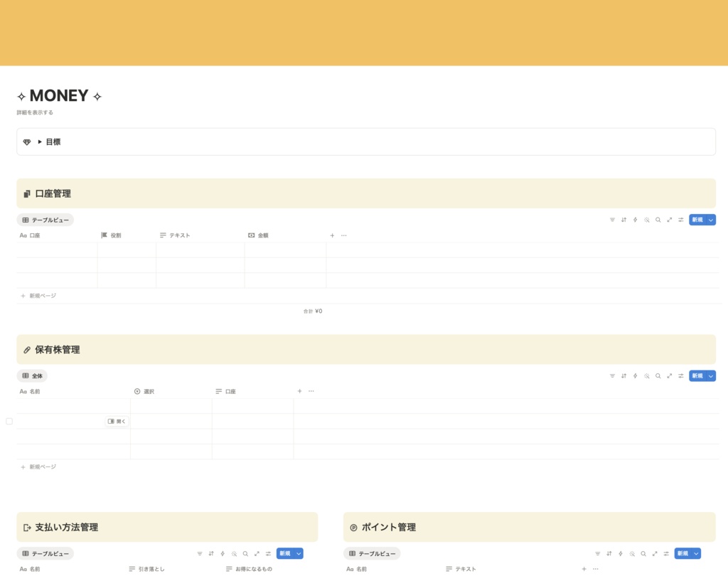Screen dimensions: 728x576
Task: Create 新規 entry in ポイント管理
Action: click(683, 554)
